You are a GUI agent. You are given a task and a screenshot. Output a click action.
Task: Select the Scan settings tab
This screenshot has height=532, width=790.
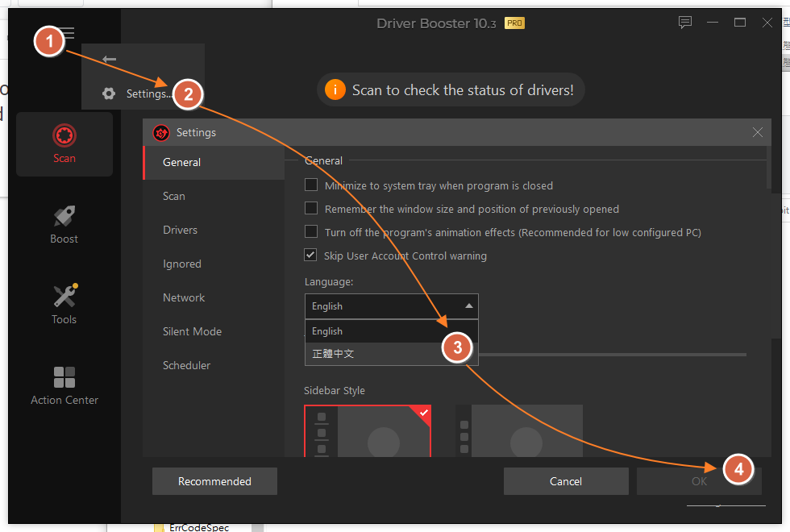214,196
